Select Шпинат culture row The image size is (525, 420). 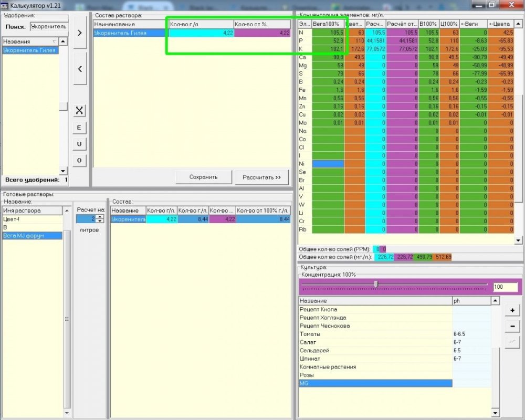click(375, 359)
